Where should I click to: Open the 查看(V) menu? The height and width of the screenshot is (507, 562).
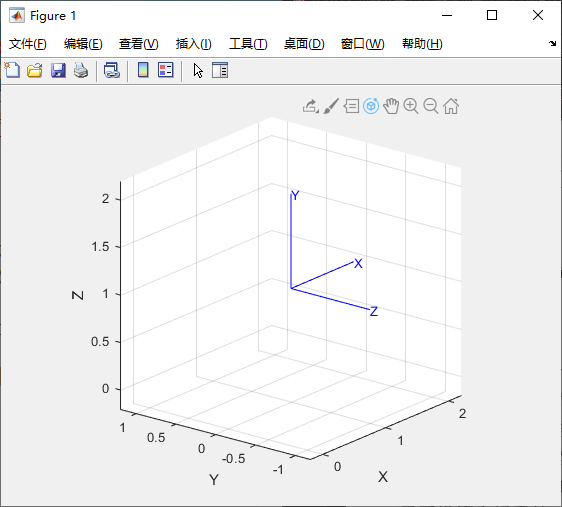tap(139, 44)
